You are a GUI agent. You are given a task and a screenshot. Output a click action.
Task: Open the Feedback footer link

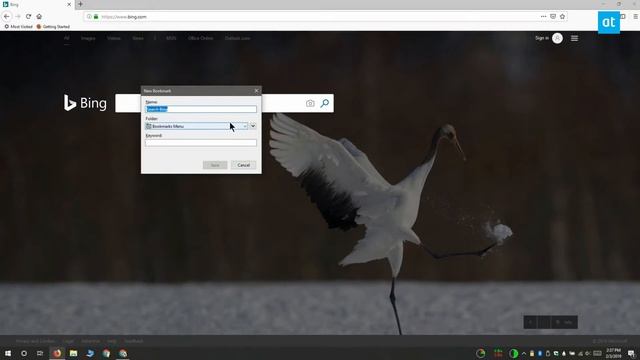133,341
